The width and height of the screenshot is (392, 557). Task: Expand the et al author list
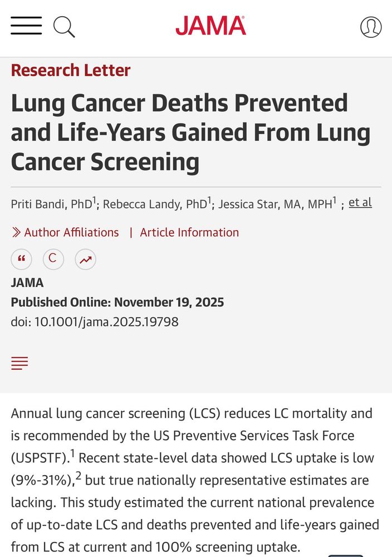coord(360,203)
